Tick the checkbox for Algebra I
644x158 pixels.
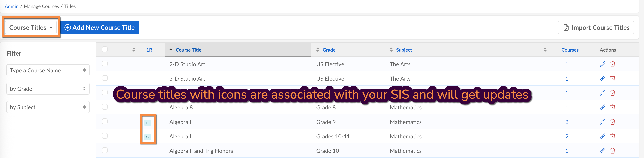tap(105, 121)
